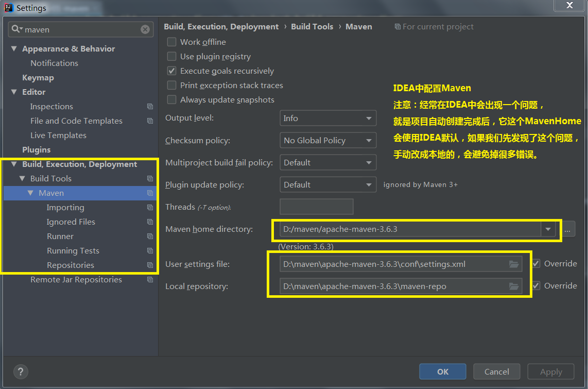This screenshot has width=588, height=389.
Task: Open the Plugin update policy dropdown
Action: 328,184
